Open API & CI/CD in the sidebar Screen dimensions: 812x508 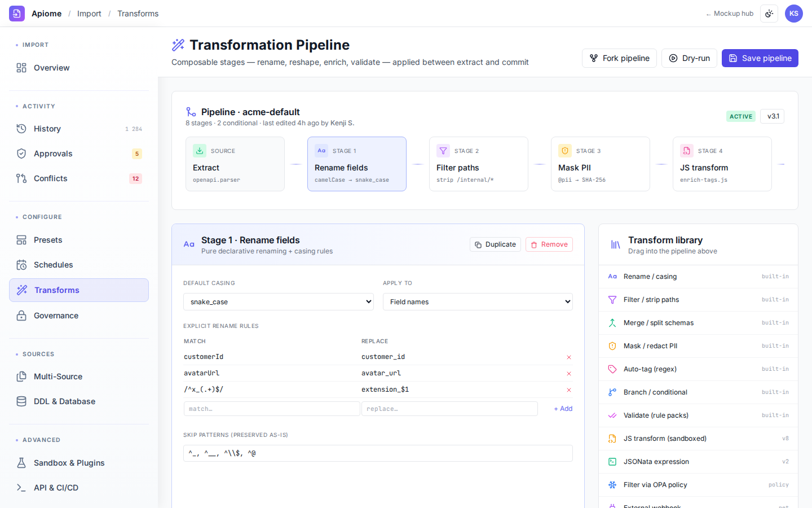pyautogui.click(x=79, y=488)
